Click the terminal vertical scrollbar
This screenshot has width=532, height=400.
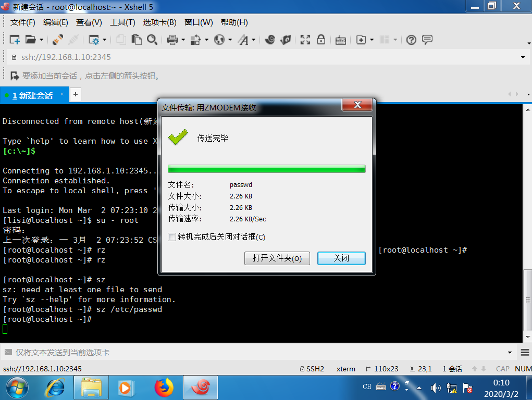528,299
